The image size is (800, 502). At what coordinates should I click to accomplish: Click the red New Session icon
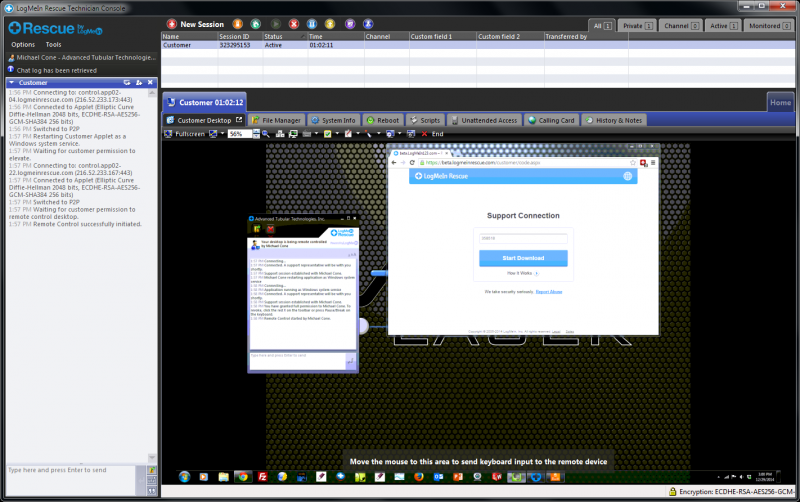[x=172, y=24]
